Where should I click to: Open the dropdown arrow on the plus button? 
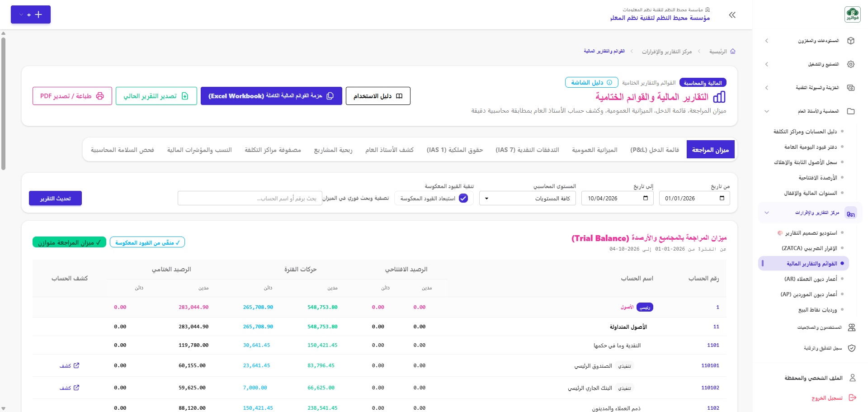21,14
